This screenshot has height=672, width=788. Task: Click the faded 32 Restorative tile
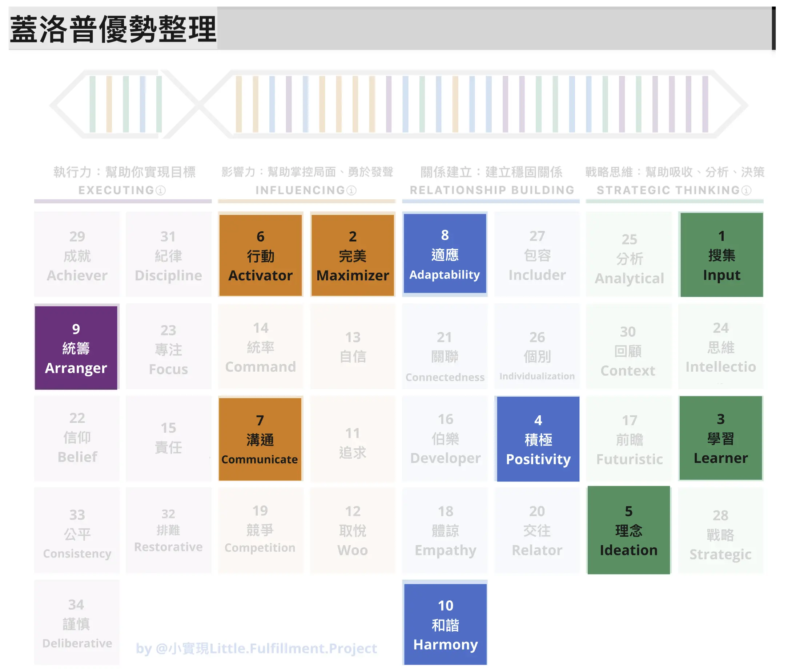point(169,531)
